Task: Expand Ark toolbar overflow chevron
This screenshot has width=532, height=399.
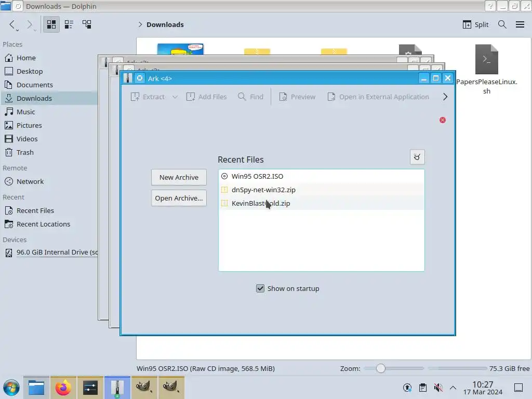Action: 445,97
